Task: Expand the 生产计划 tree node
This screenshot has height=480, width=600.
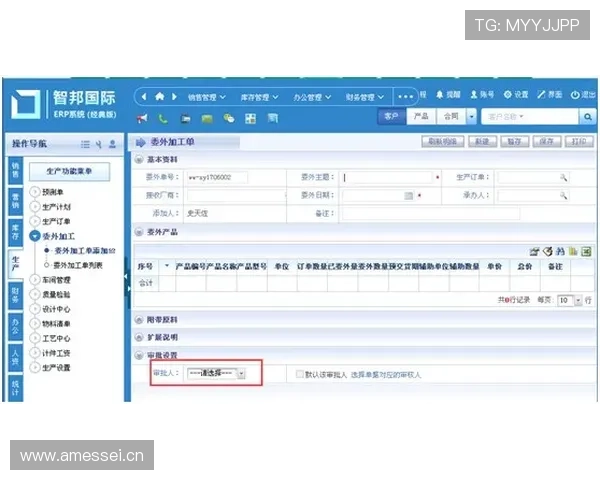Action: 35,207
